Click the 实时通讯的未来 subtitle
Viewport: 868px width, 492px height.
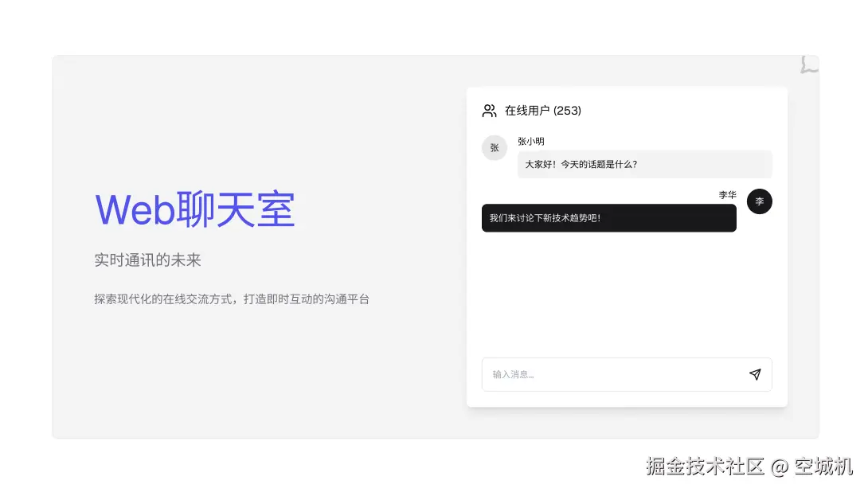point(147,260)
